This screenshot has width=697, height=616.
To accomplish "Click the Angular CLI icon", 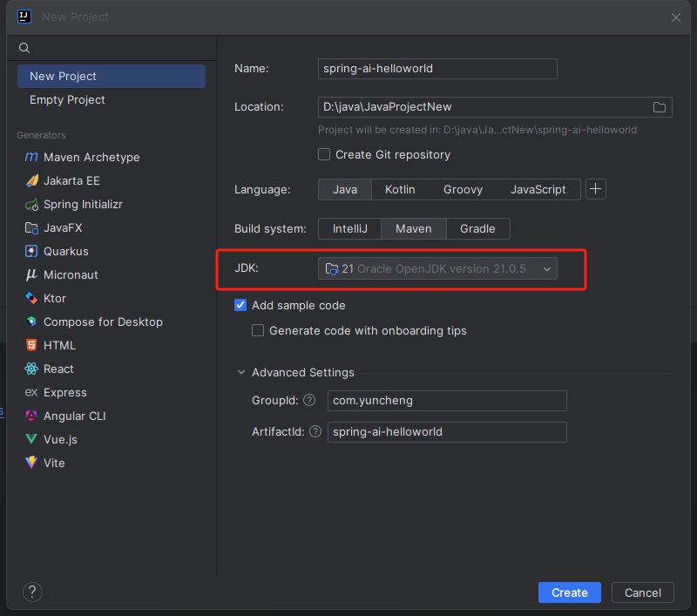I will 31,416.
